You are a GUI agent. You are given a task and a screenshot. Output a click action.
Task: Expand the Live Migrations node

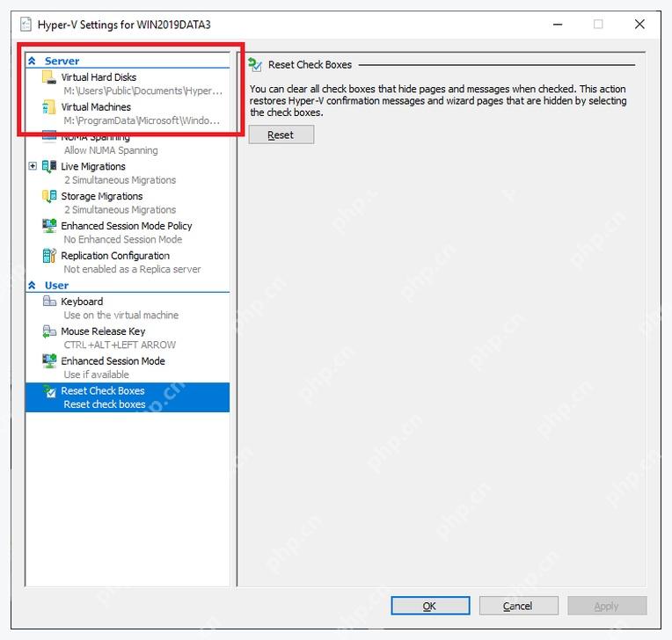click(33, 166)
